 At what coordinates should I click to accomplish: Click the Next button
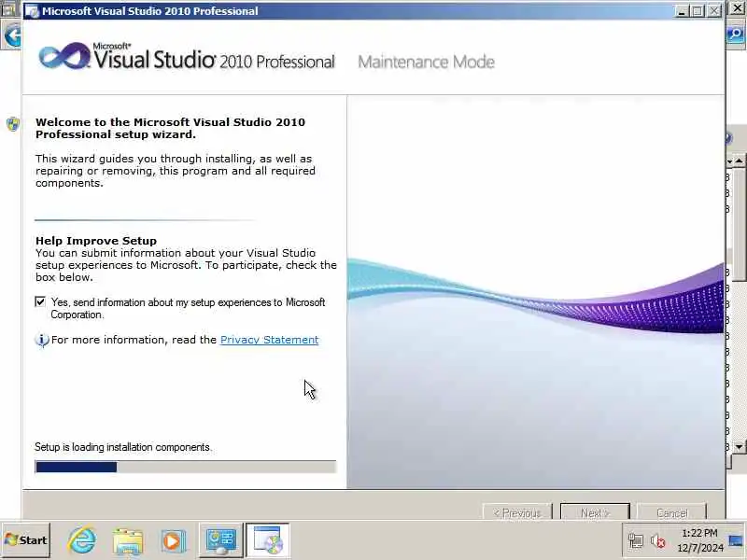point(595,512)
